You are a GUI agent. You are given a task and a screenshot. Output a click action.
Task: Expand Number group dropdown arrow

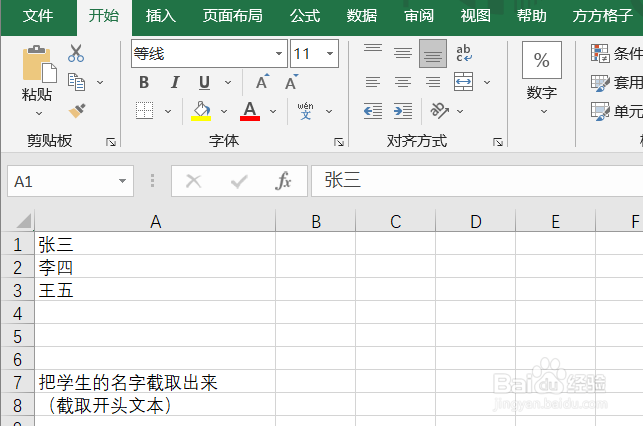pyautogui.click(x=544, y=111)
